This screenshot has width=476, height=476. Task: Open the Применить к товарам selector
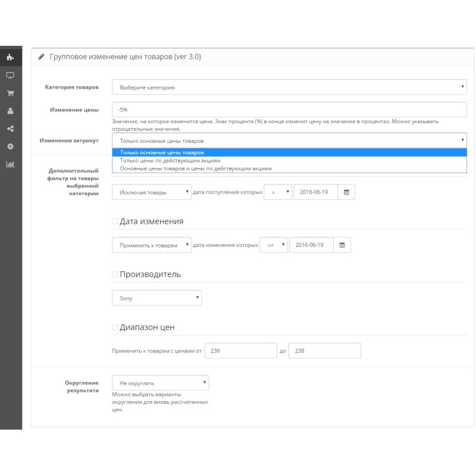pyautogui.click(x=151, y=245)
